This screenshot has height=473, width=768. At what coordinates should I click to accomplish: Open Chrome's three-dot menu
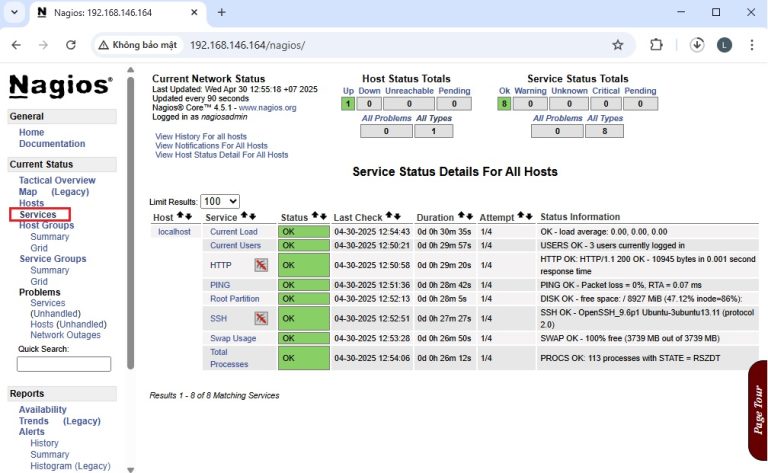(750, 45)
